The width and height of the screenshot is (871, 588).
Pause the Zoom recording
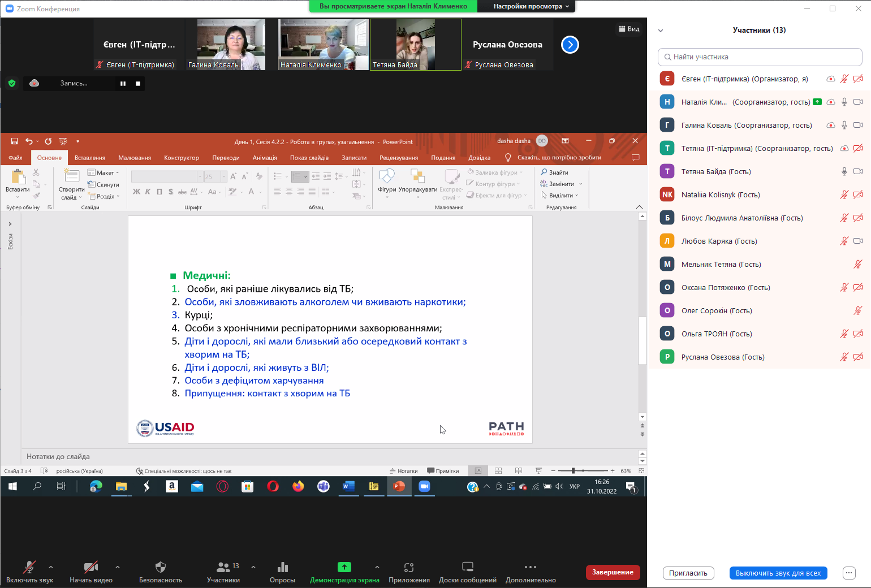tap(123, 84)
